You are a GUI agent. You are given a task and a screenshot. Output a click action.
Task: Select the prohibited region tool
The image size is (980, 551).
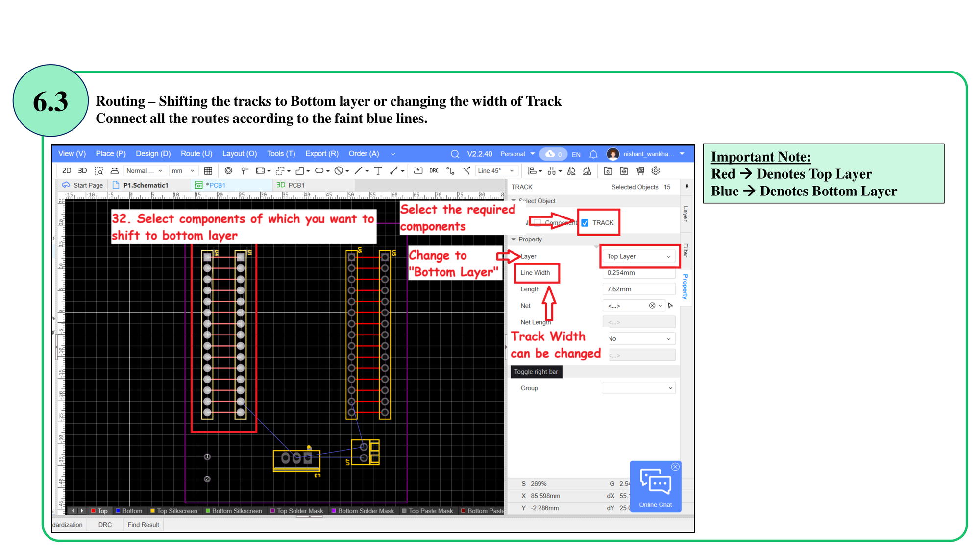(339, 171)
